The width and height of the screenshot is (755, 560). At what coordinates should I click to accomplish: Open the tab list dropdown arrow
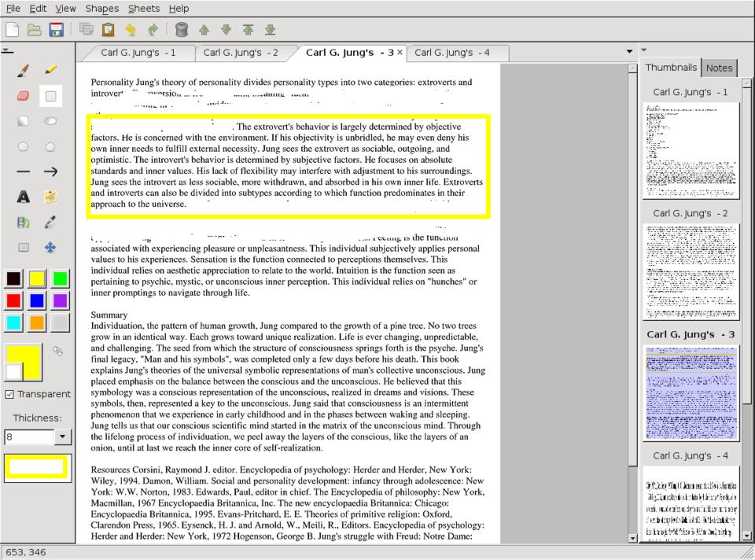coord(628,53)
